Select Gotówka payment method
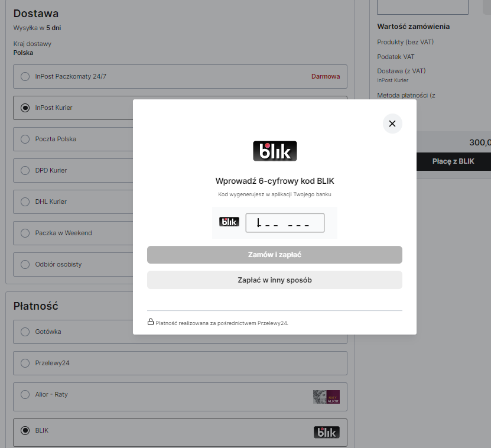Screen dimensions: 491x448 point(25,332)
